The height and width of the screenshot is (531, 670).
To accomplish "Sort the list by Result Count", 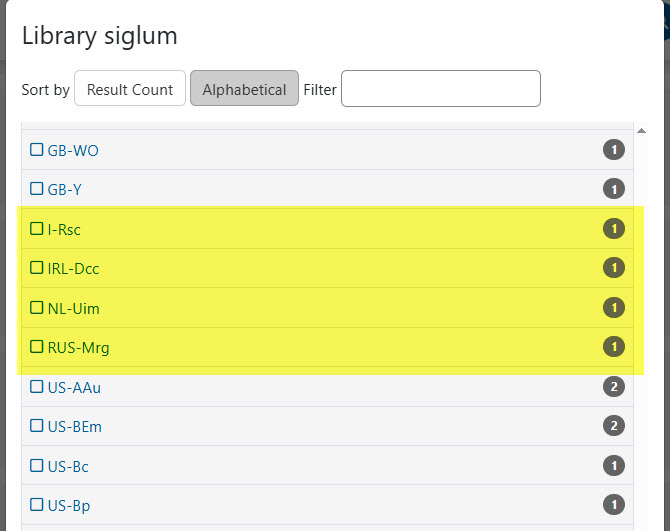I will (130, 88).
